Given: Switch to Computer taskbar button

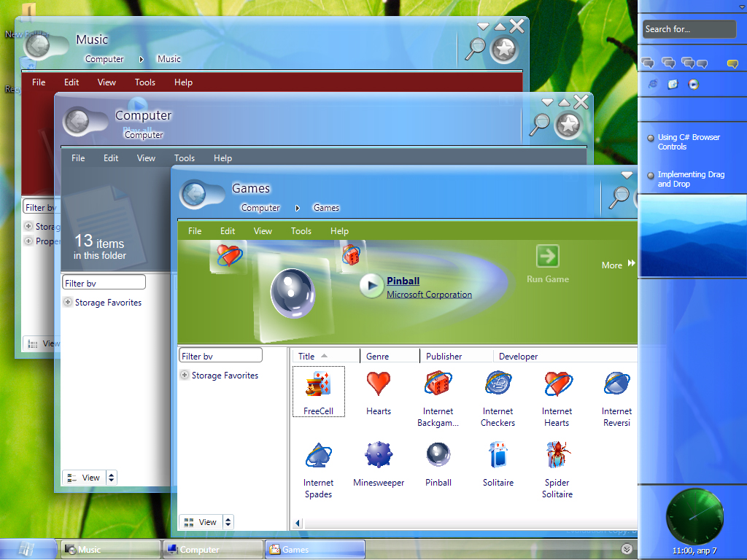Looking at the screenshot, I should tap(212, 550).
